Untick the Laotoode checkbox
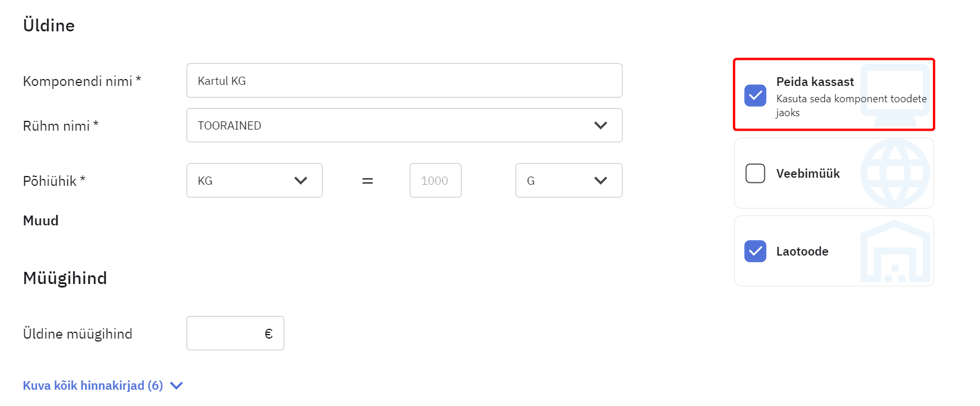 [x=755, y=251]
